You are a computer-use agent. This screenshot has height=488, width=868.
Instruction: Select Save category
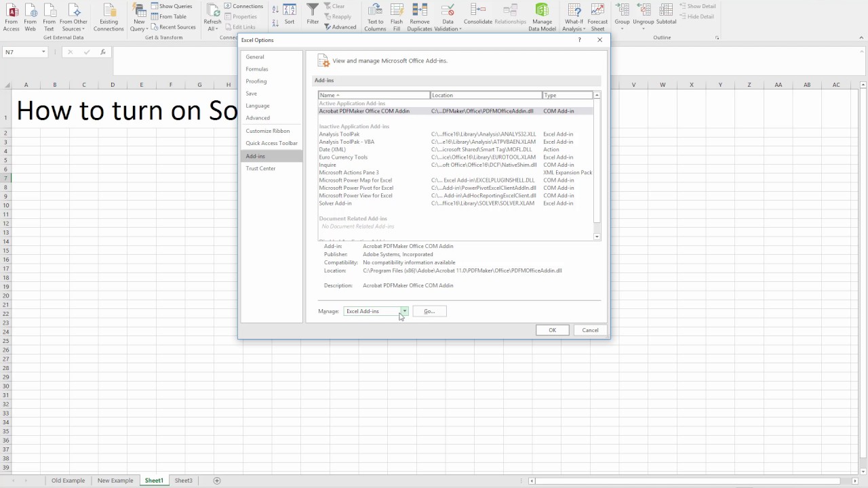(x=271, y=94)
